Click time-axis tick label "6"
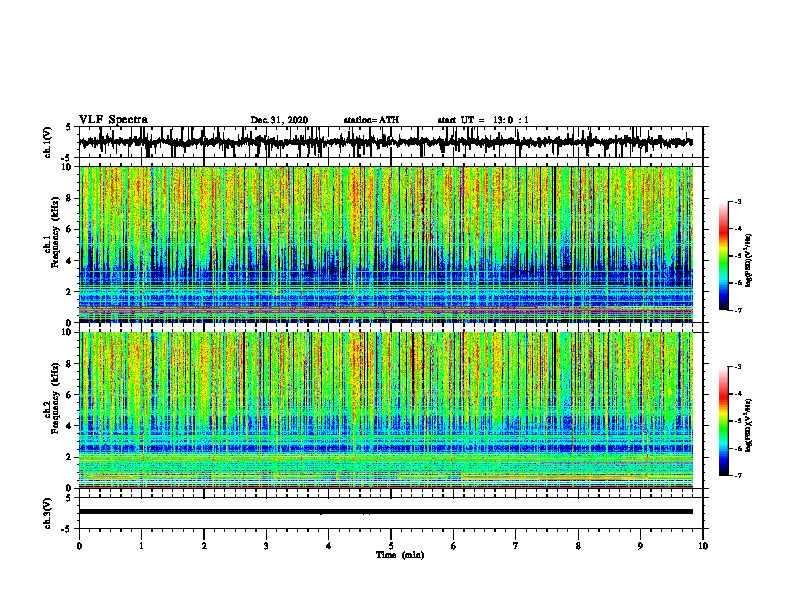The width and height of the screenshot is (792, 612). click(453, 546)
